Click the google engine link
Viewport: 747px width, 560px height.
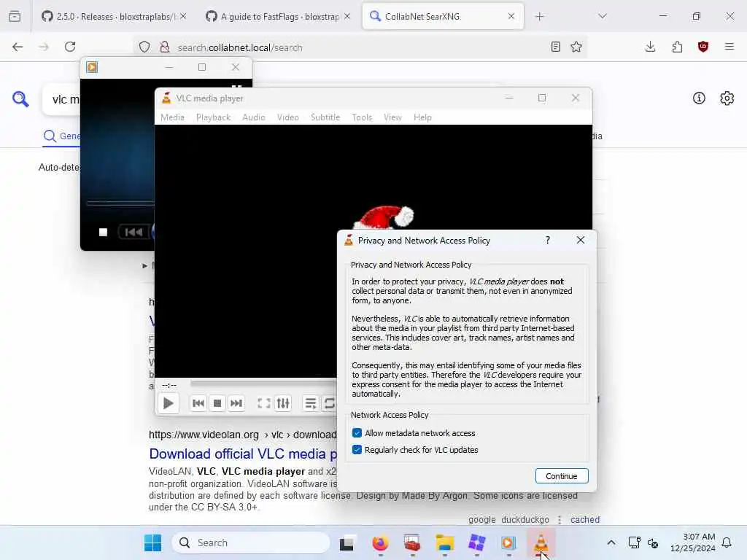(481, 519)
